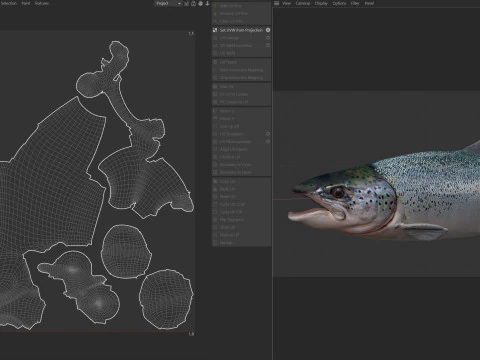Choose Fit UV to Canvas

pyautogui.click(x=242, y=94)
